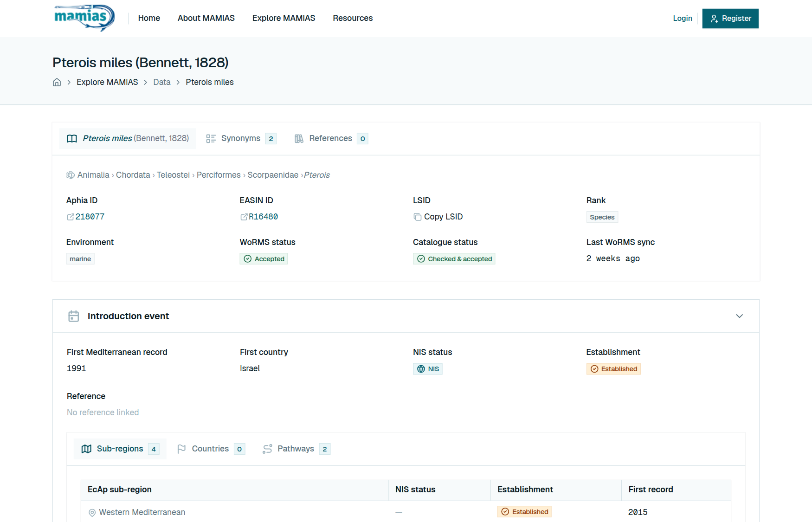812x522 pixels.
Task: Click the Synonyms count badge 2
Action: (x=271, y=139)
